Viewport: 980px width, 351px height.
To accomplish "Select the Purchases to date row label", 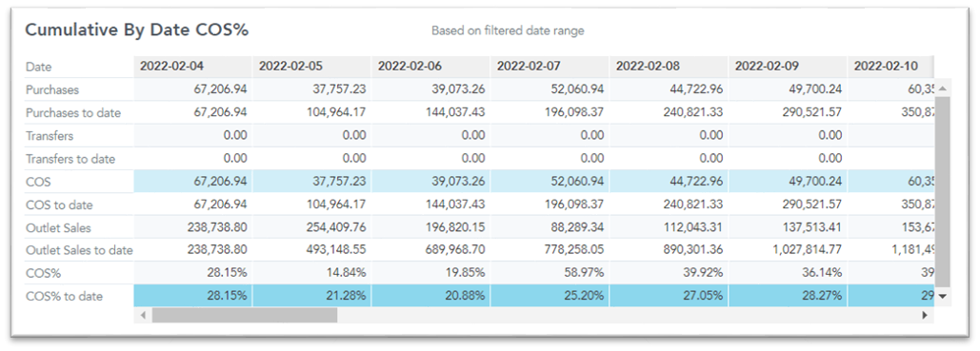I will click(73, 113).
